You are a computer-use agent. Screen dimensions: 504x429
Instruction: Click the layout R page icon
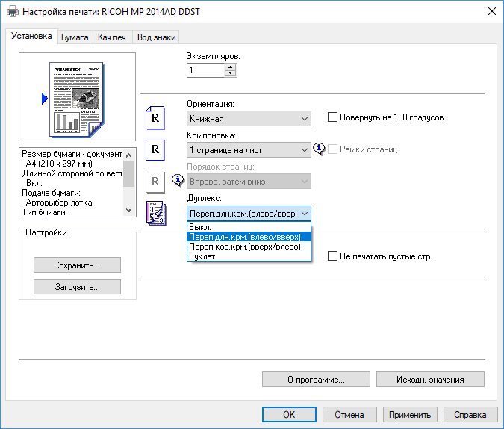[155, 149]
